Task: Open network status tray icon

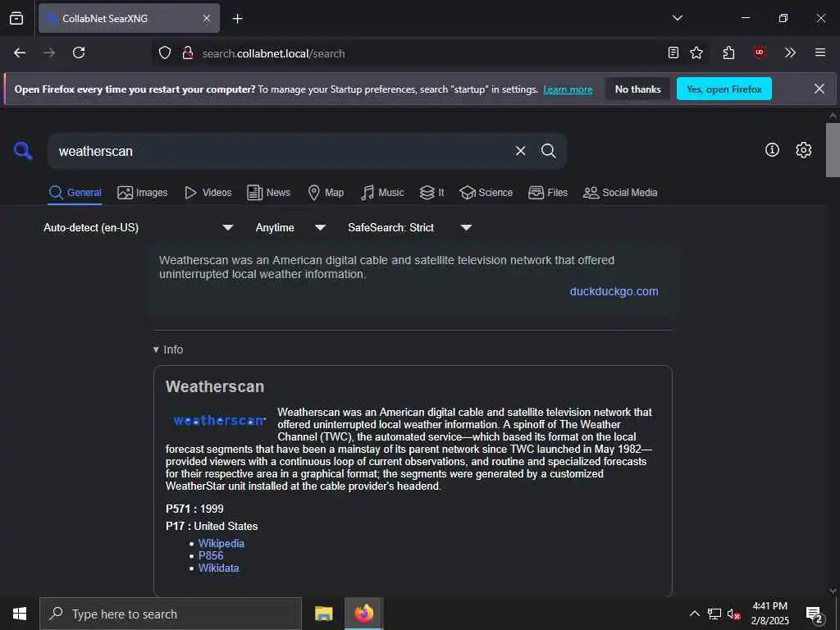Action: tap(714, 614)
